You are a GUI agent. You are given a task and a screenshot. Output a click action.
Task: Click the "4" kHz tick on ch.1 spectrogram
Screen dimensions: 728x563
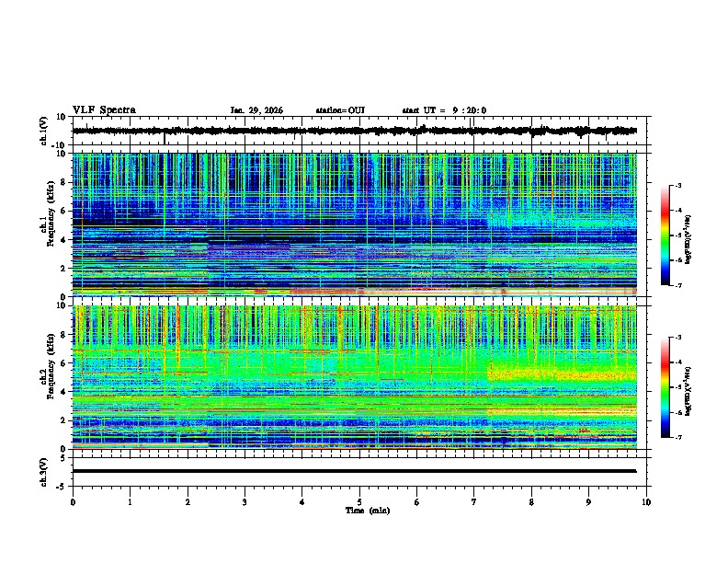click(x=64, y=240)
